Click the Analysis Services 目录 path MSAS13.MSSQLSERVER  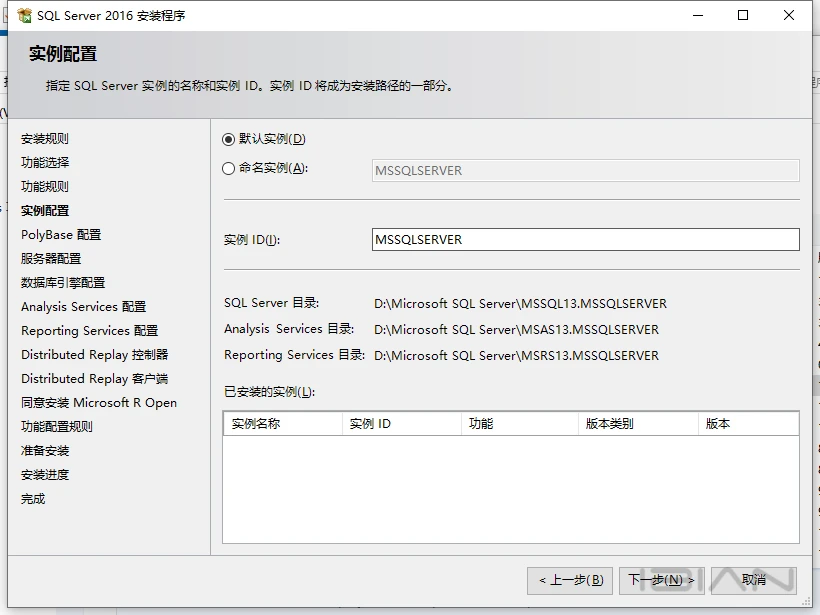(516, 330)
